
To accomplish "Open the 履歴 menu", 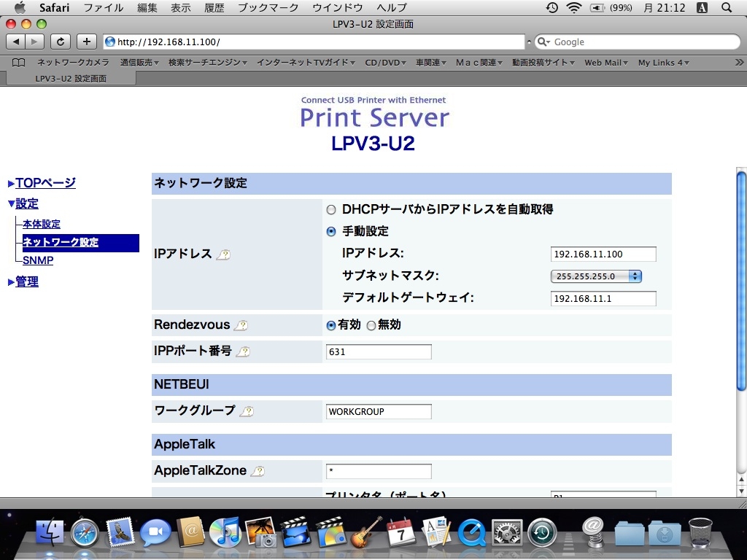I will (214, 7).
